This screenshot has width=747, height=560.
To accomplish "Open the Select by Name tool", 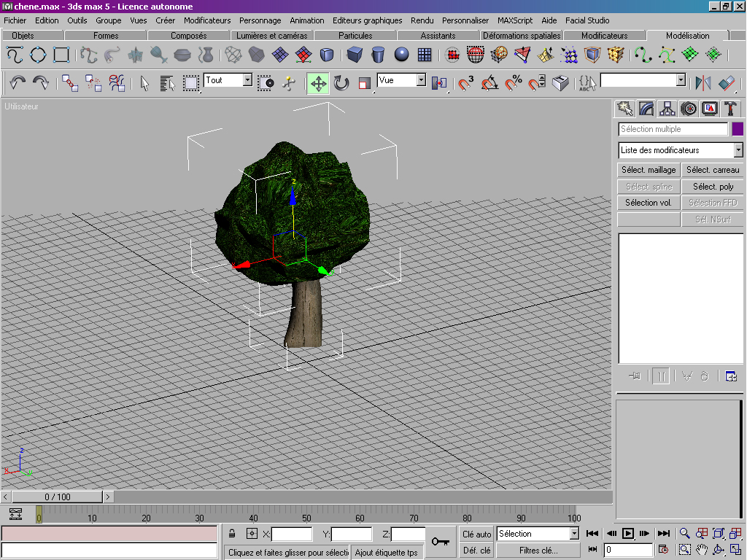I will (x=168, y=83).
